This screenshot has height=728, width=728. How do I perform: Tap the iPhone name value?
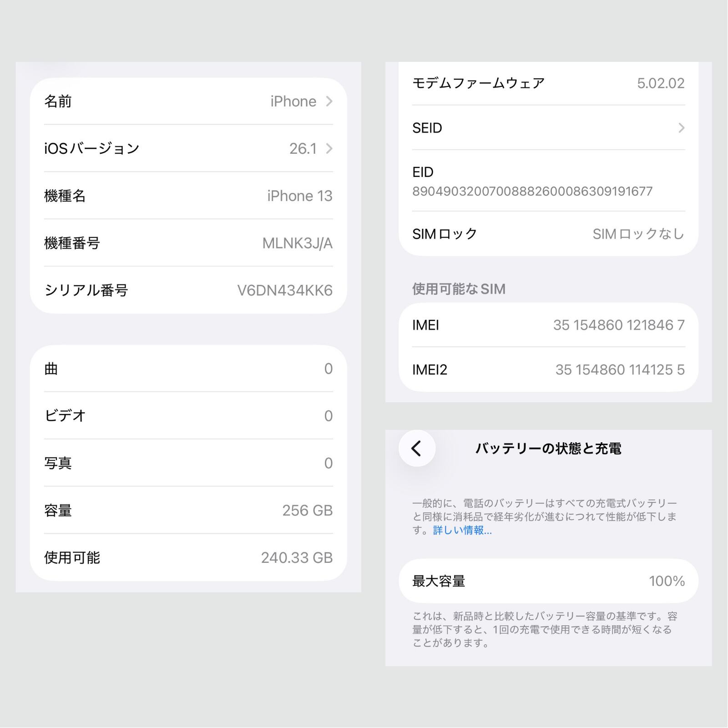293,101
